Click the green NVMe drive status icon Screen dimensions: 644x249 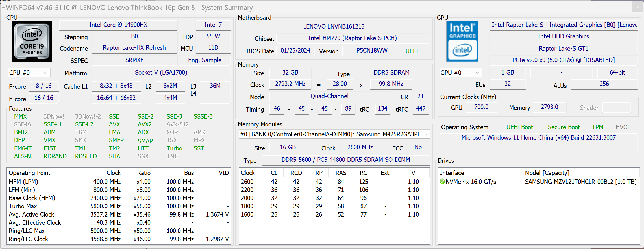click(x=442, y=182)
